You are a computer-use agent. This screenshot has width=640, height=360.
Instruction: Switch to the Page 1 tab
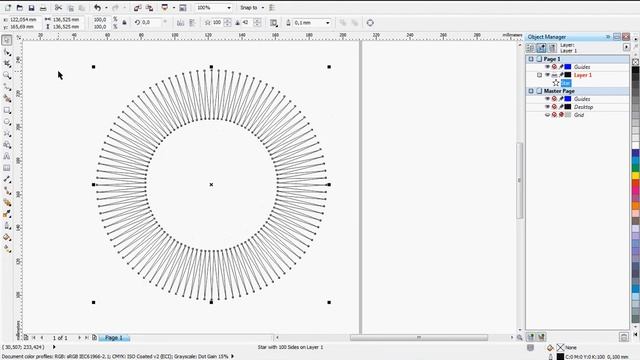click(x=114, y=338)
